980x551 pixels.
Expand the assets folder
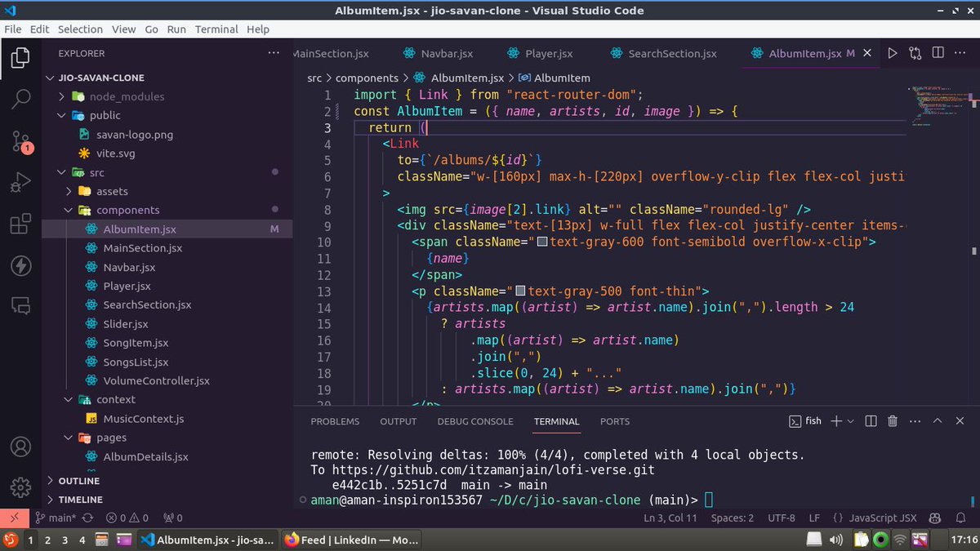[x=69, y=191]
